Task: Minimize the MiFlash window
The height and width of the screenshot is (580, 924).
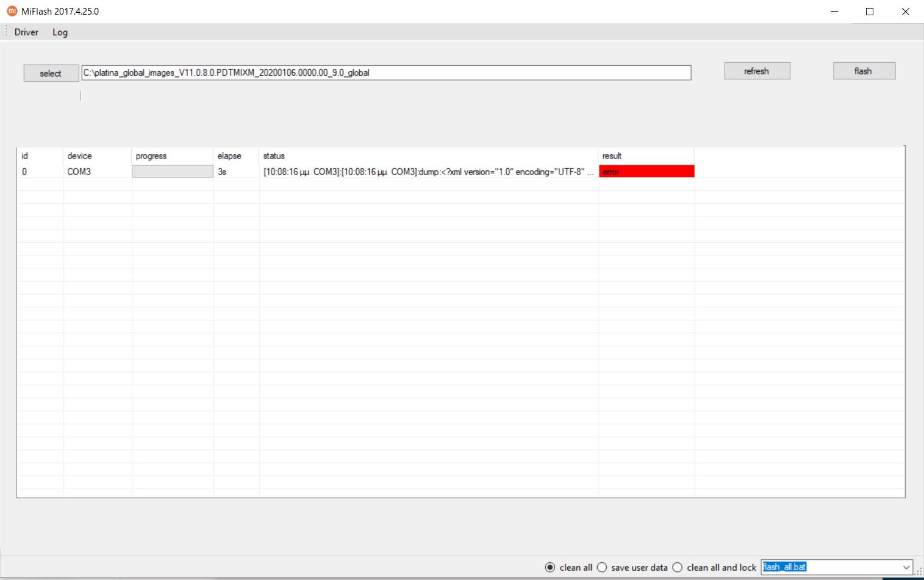Action: pos(834,12)
